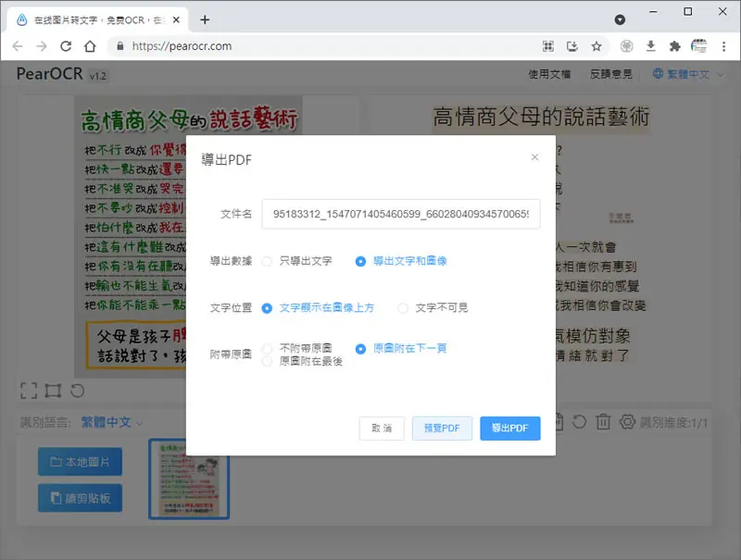Open the 繁體中文 language selector in header
The image size is (741, 560).
tap(688, 74)
